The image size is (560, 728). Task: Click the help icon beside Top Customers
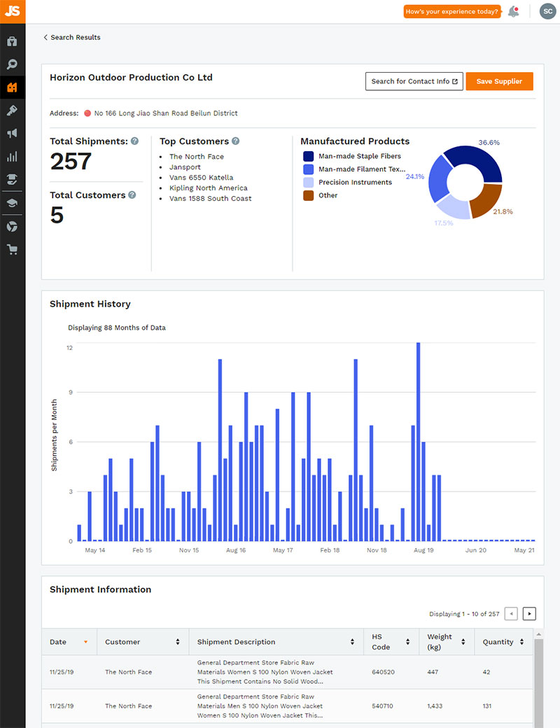236,141
